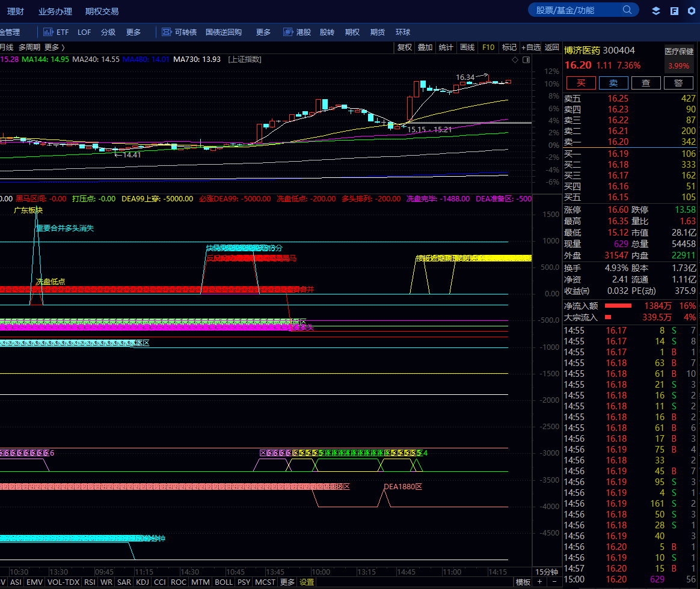This screenshot has width=700, height=589.
Task: Open 股转 market
Action: [327, 32]
